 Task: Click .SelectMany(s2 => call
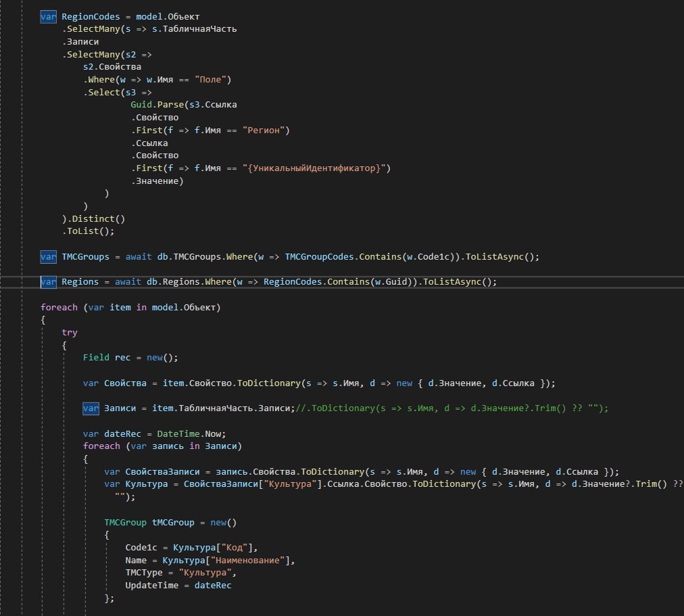point(107,55)
